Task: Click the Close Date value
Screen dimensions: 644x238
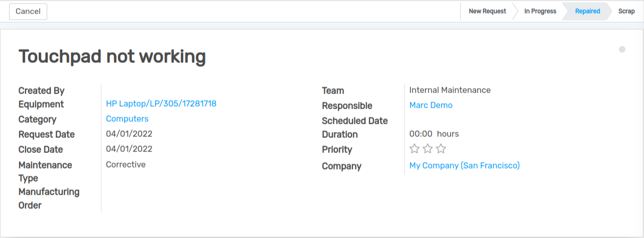Action: [x=129, y=149]
